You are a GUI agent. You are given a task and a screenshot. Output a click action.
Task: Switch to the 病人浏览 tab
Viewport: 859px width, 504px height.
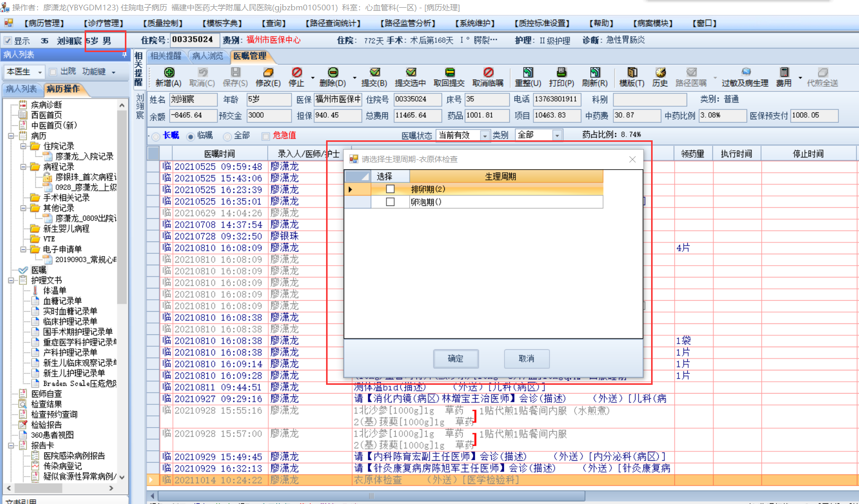click(208, 56)
